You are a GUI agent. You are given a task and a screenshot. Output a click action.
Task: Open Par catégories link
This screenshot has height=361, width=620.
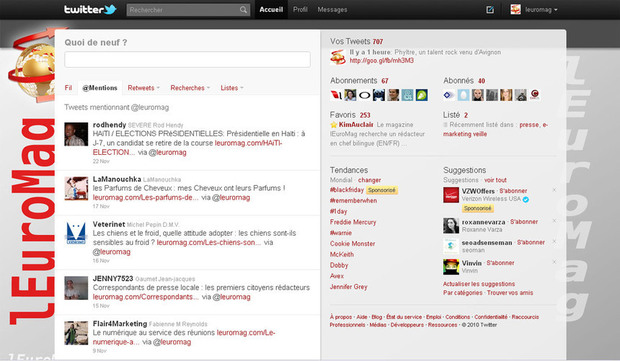463,293
